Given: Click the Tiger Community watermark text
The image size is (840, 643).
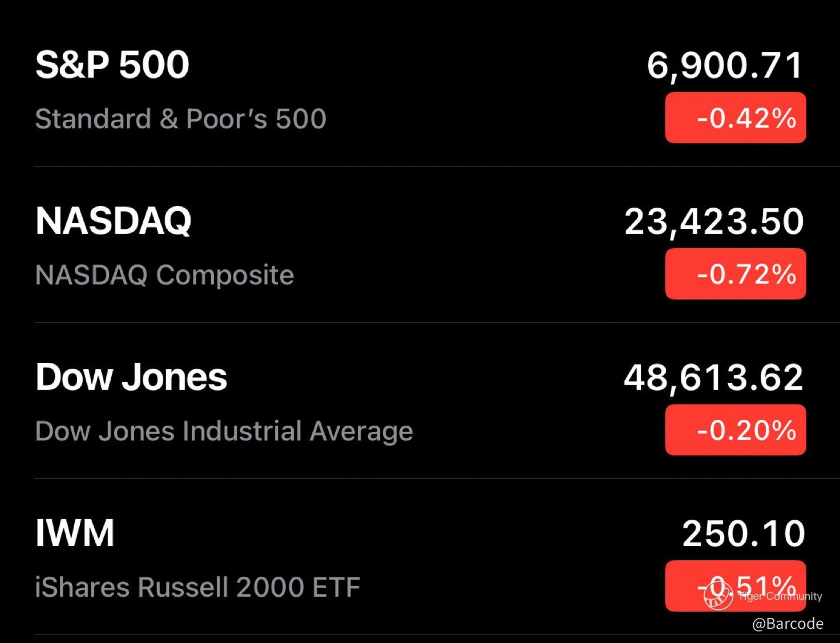Looking at the screenshot, I should pyautogui.click(x=780, y=596).
